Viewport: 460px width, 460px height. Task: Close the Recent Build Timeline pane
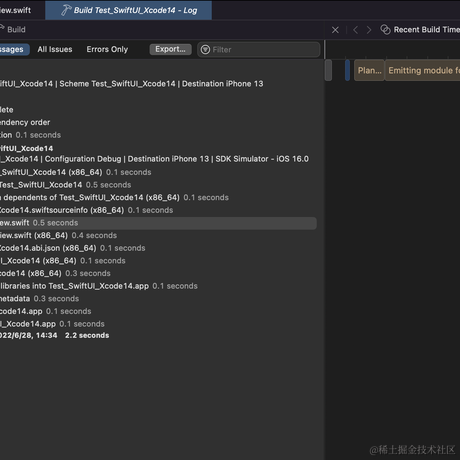click(x=335, y=30)
